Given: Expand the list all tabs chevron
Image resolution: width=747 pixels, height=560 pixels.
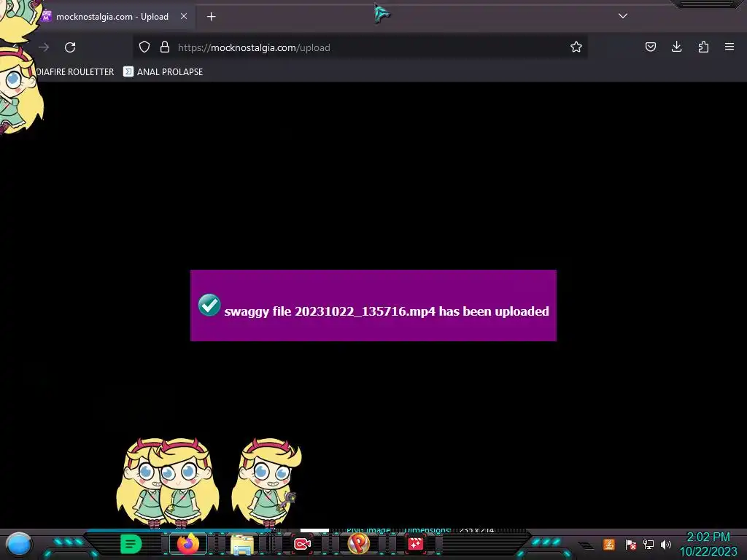Looking at the screenshot, I should click(x=623, y=16).
